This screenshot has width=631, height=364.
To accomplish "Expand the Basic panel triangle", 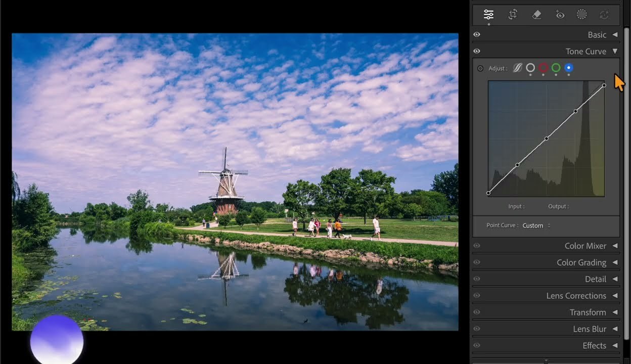I will point(615,34).
